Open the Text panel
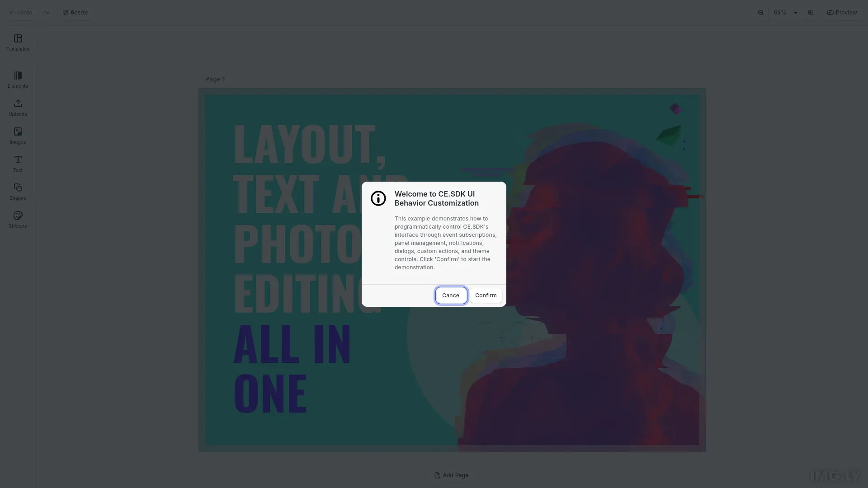 click(x=18, y=163)
